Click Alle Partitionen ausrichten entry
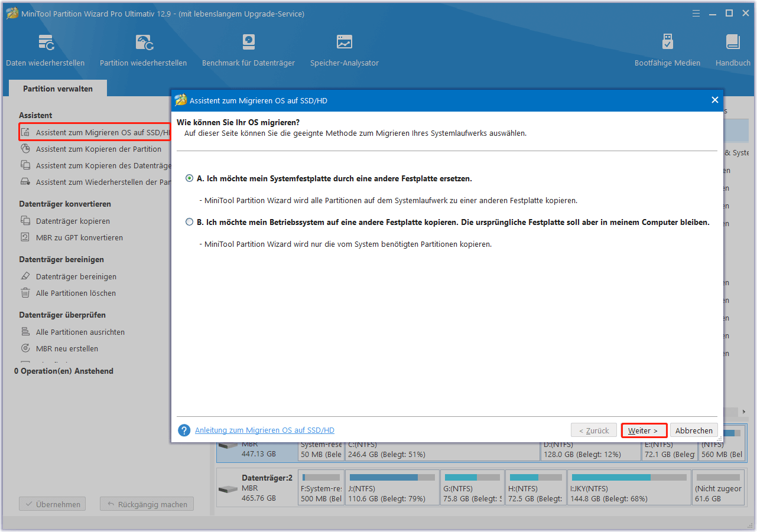757x532 pixels. point(80,332)
